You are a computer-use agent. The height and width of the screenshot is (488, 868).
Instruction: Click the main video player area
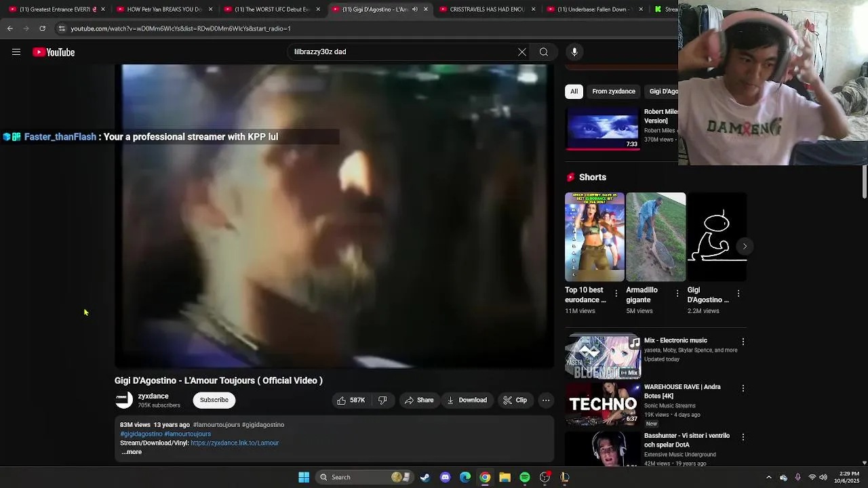(334, 217)
